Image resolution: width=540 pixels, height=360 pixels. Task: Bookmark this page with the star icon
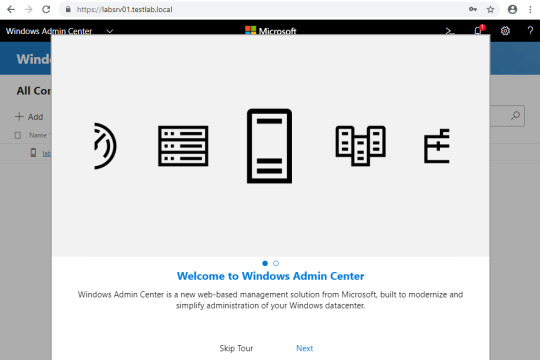point(490,9)
